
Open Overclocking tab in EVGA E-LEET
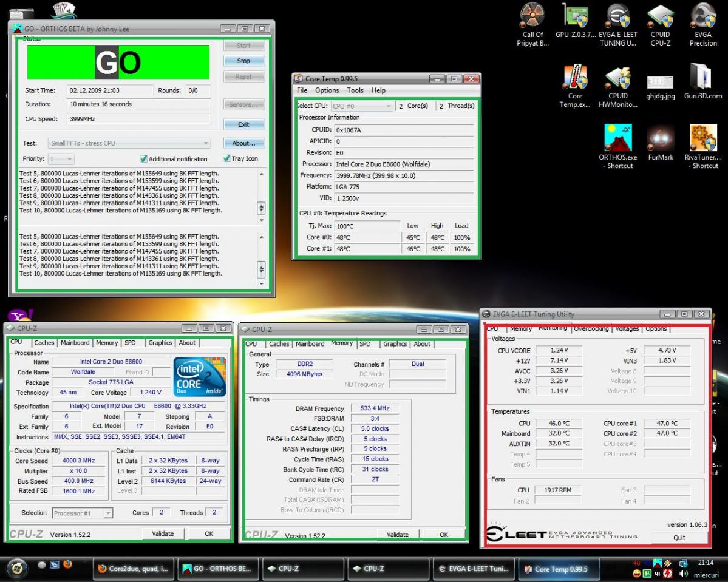click(591, 328)
